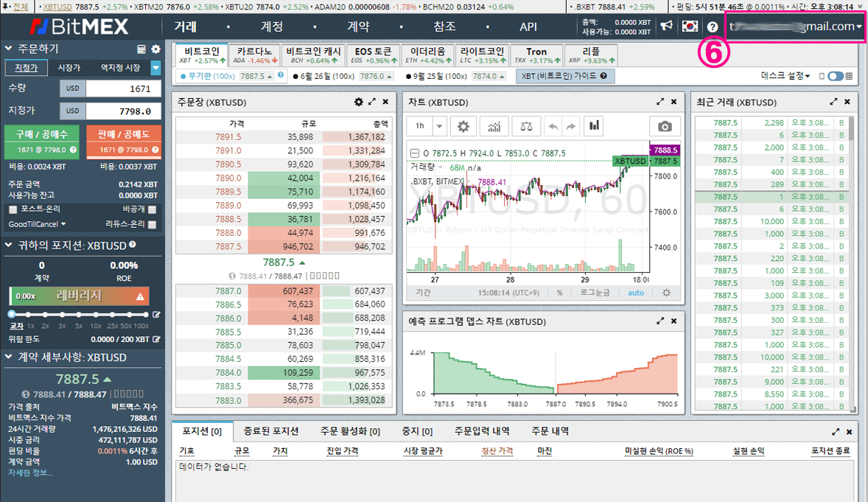Open XBT guide help icon
This screenshot has height=502, width=868.
603,76
